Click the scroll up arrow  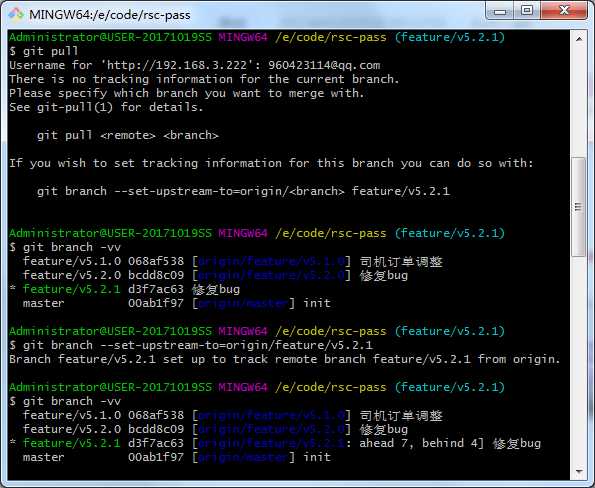579,38
